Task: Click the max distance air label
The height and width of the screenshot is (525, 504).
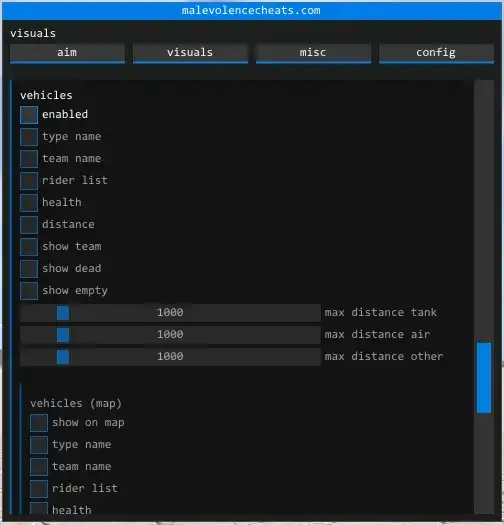Action: click(x=377, y=334)
